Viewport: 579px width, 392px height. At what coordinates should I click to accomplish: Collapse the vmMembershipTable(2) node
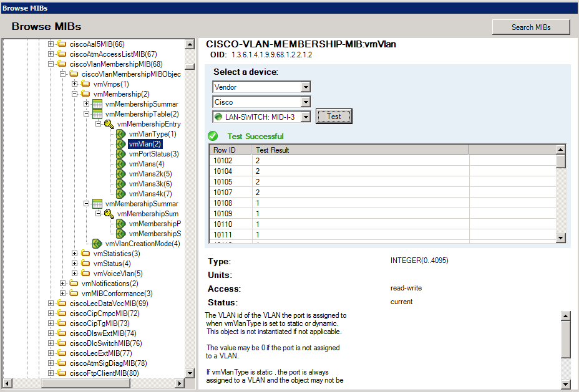pos(86,113)
